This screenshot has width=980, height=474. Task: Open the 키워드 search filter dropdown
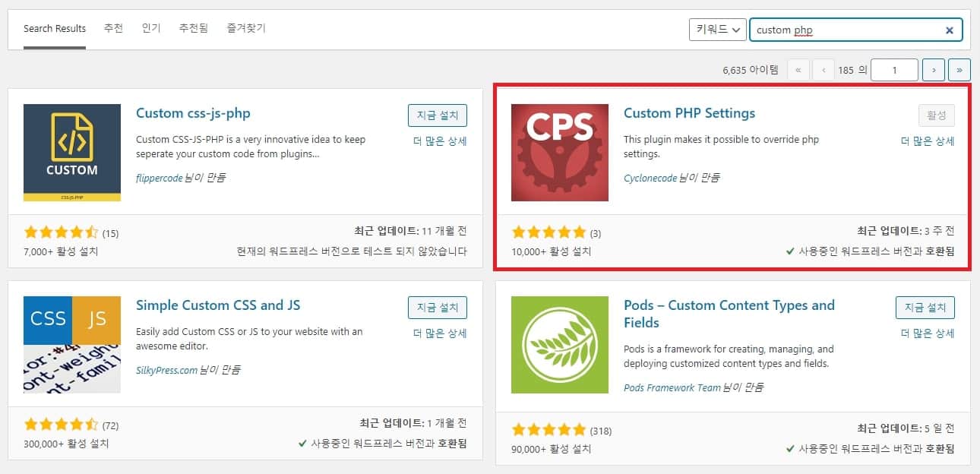point(716,28)
